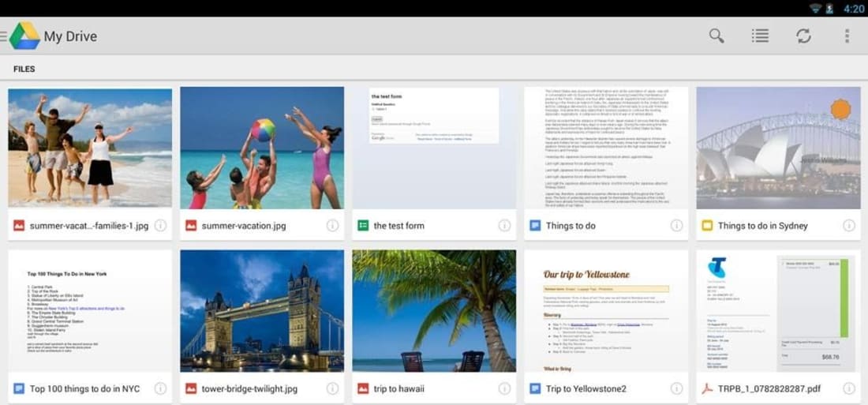Tap the search magnifier icon
Viewport: 868px width, 405px height.
716,36
